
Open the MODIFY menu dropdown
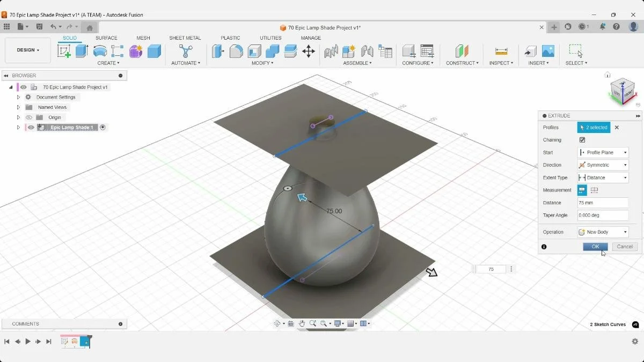[x=262, y=63]
